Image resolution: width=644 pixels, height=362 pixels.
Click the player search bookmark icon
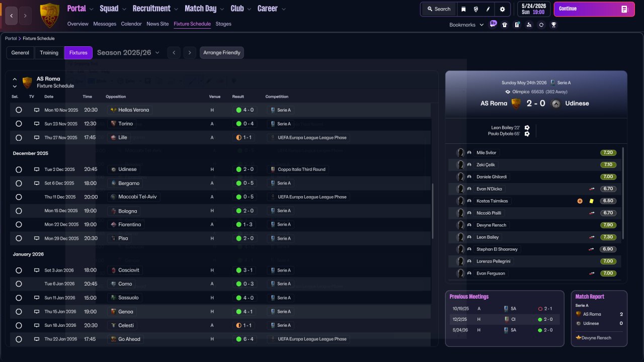coord(529,25)
